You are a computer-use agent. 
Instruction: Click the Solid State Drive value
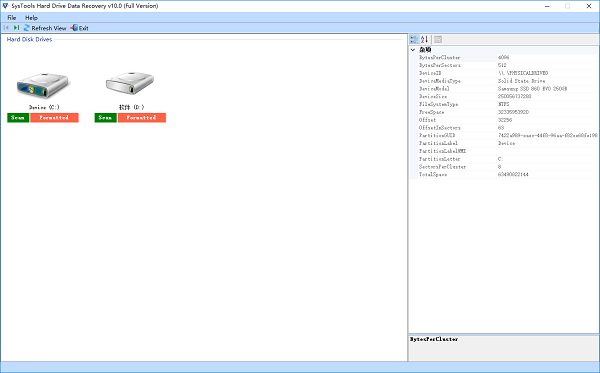coord(522,81)
